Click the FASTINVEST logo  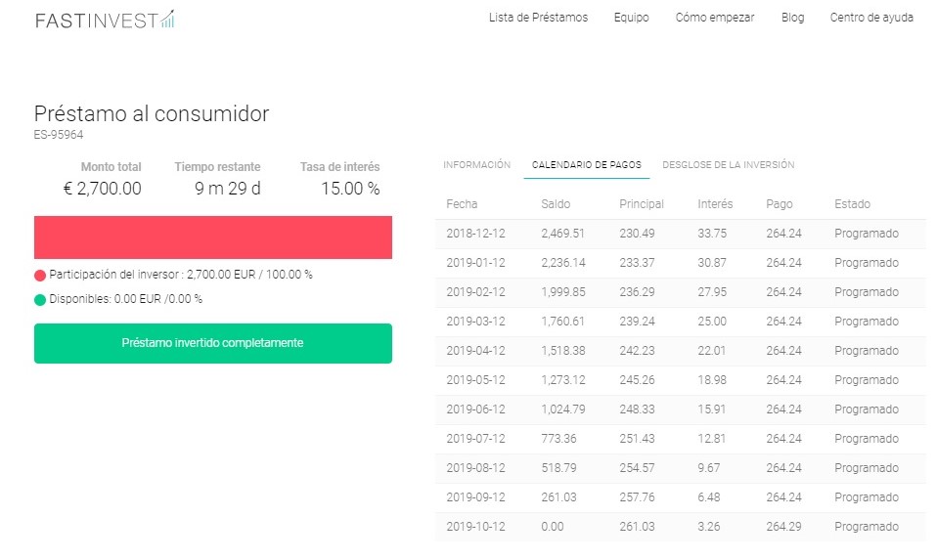pyautogui.click(x=105, y=20)
